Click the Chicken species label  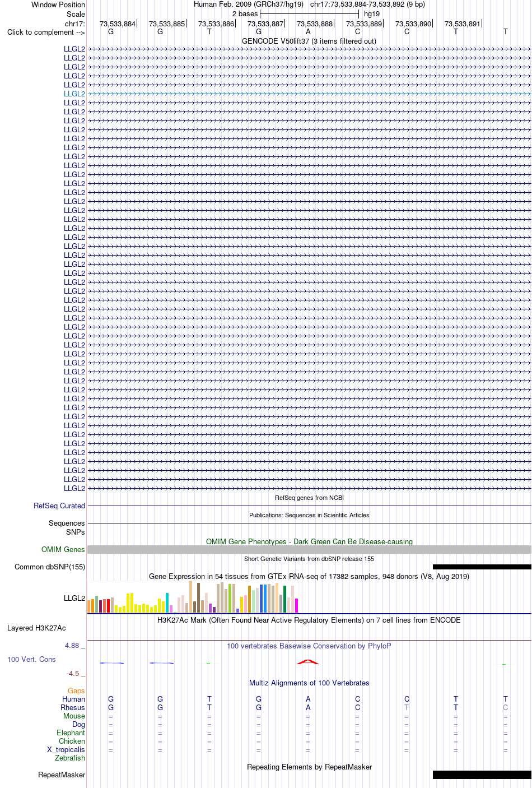click(x=72, y=741)
